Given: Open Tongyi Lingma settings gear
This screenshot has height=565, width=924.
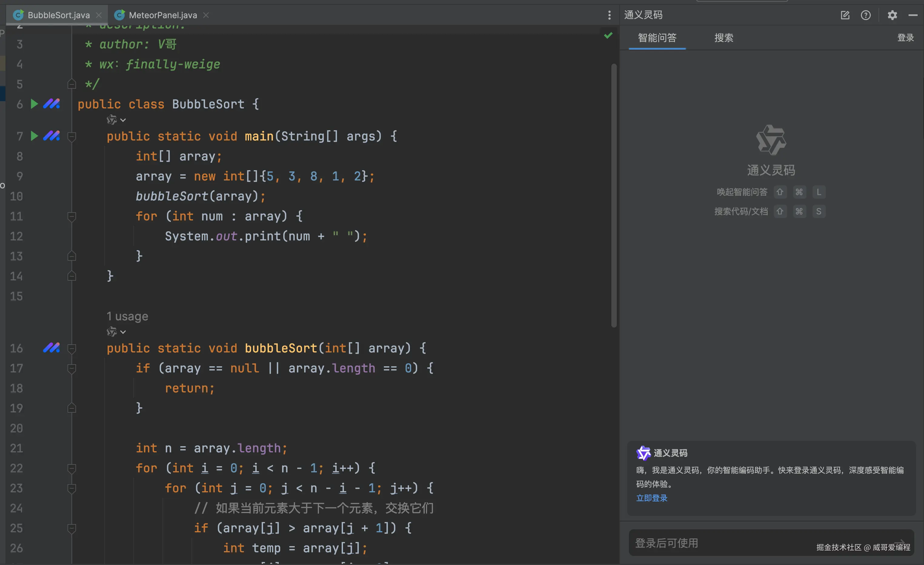Looking at the screenshot, I should (x=892, y=15).
